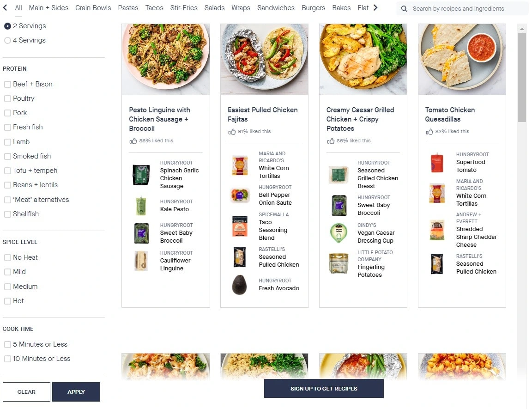
Task: Click thumbs-up icon on Tomato Chicken Quesadillas
Action: click(x=429, y=132)
